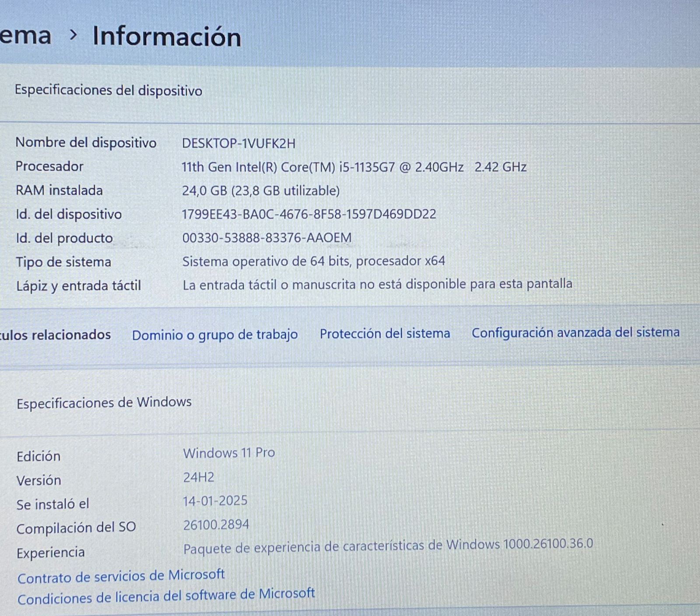Select the Windows 11 Pro edition value
The width and height of the screenshot is (700, 616).
(x=229, y=453)
